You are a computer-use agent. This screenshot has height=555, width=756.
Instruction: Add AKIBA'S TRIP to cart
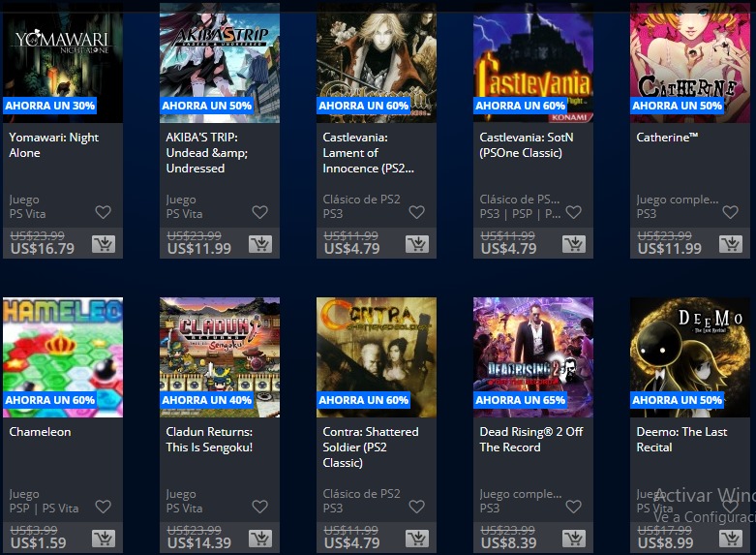tap(260, 244)
